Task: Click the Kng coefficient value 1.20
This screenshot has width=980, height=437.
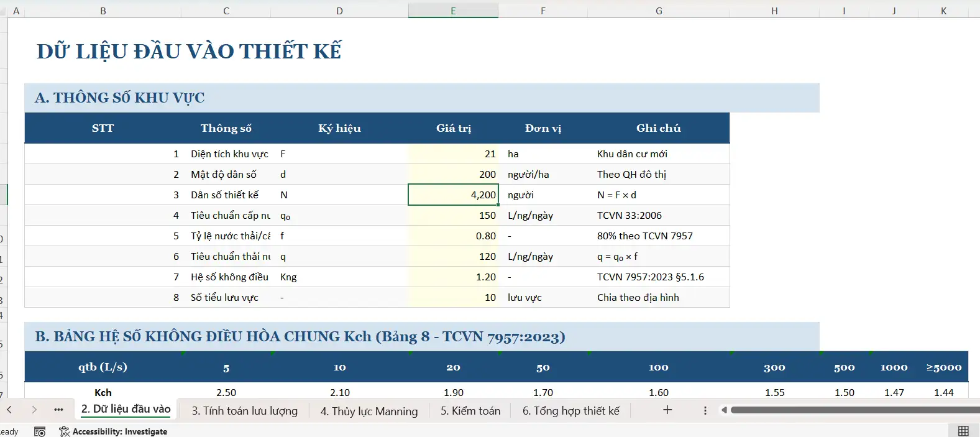Action: pos(453,277)
